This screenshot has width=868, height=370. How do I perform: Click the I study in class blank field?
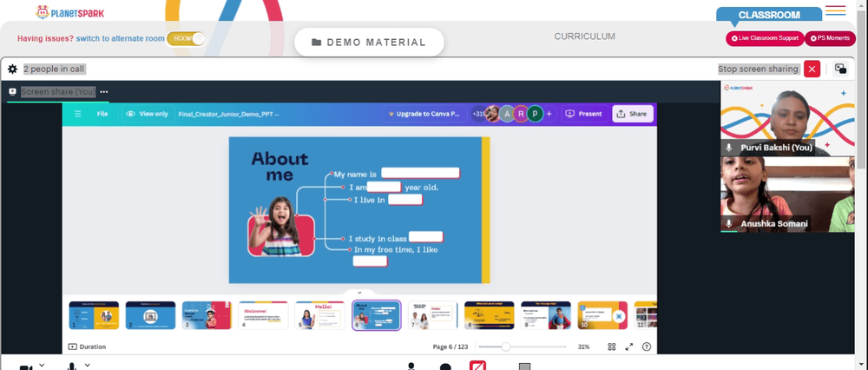click(425, 237)
